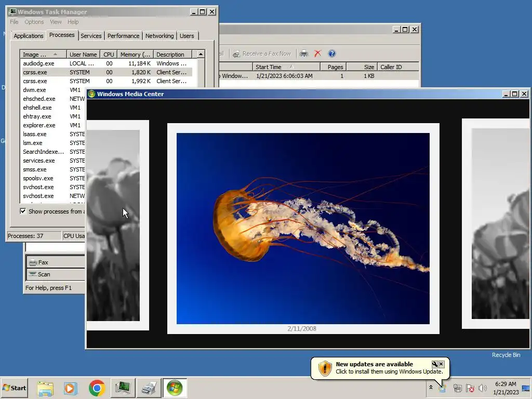
Task: Switch to Task Manager taskbar button
Action: point(123,388)
